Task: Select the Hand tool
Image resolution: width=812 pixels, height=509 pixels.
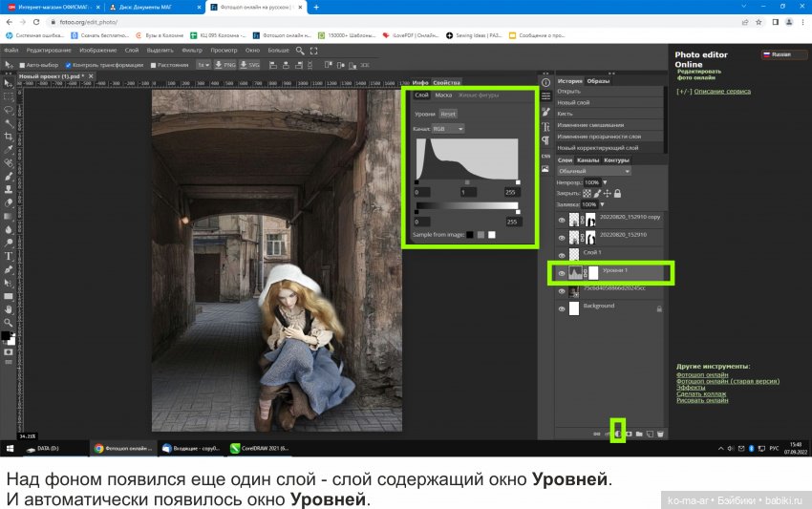Action: click(x=9, y=309)
